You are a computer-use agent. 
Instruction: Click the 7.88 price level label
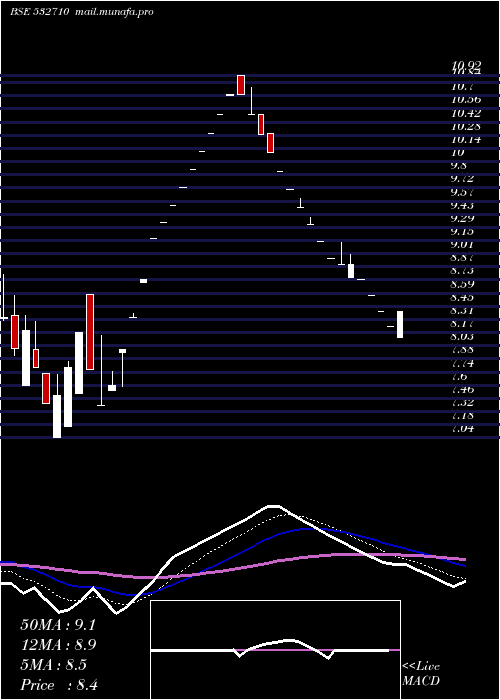(463, 350)
